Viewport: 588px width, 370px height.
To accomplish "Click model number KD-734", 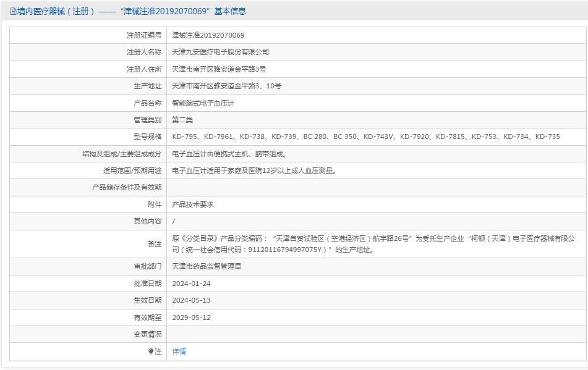I will (x=516, y=137).
